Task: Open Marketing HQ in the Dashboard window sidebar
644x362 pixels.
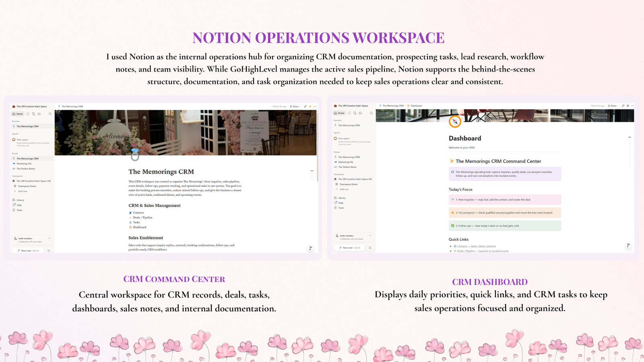Action: click(x=344, y=162)
